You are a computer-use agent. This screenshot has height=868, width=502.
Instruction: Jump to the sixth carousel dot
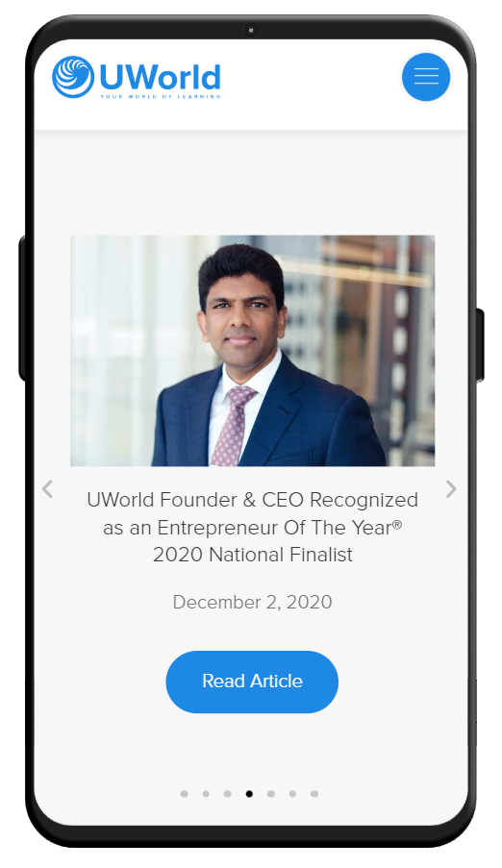(x=292, y=794)
